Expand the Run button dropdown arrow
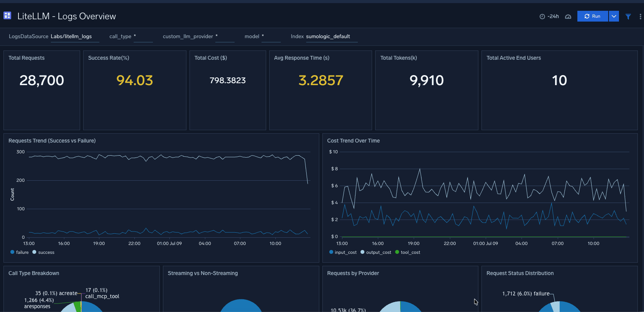Viewport: 644px width, 312px height. point(614,16)
